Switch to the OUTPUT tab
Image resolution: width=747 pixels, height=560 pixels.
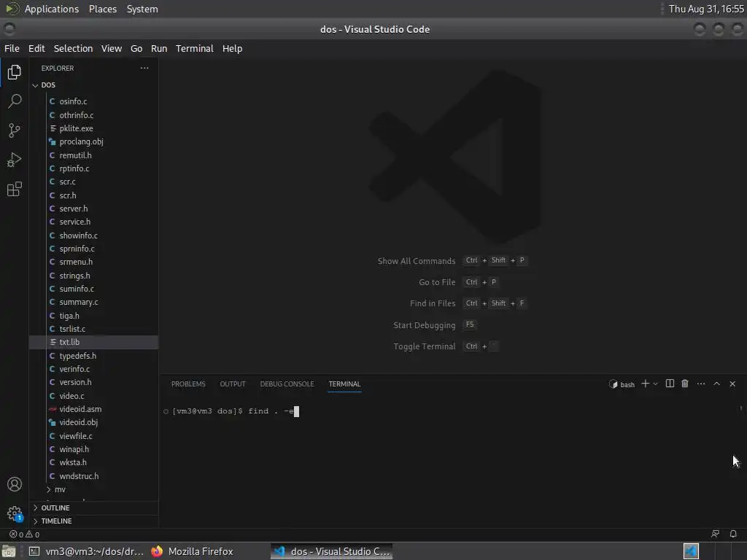233,384
